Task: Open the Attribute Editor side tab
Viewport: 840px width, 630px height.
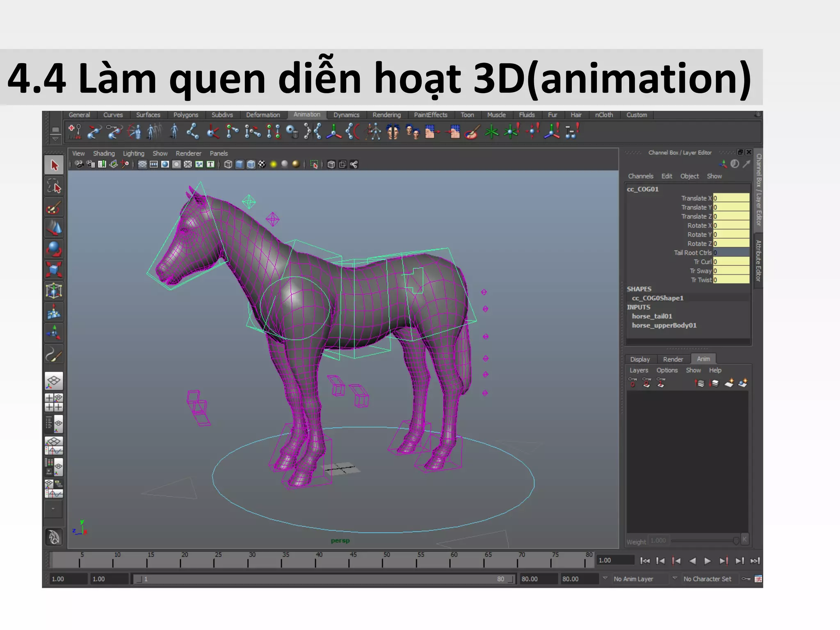Action: pyautogui.click(x=758, y=261)
